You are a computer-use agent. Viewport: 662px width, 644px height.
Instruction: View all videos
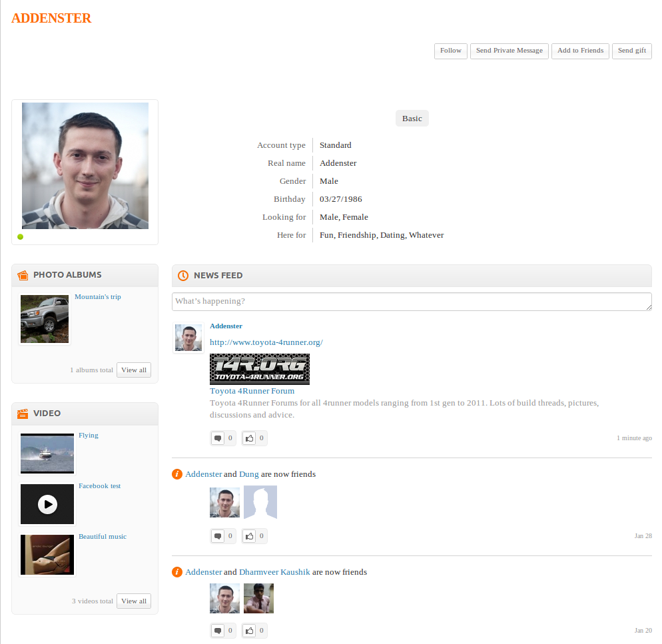[x=134, y=601]
